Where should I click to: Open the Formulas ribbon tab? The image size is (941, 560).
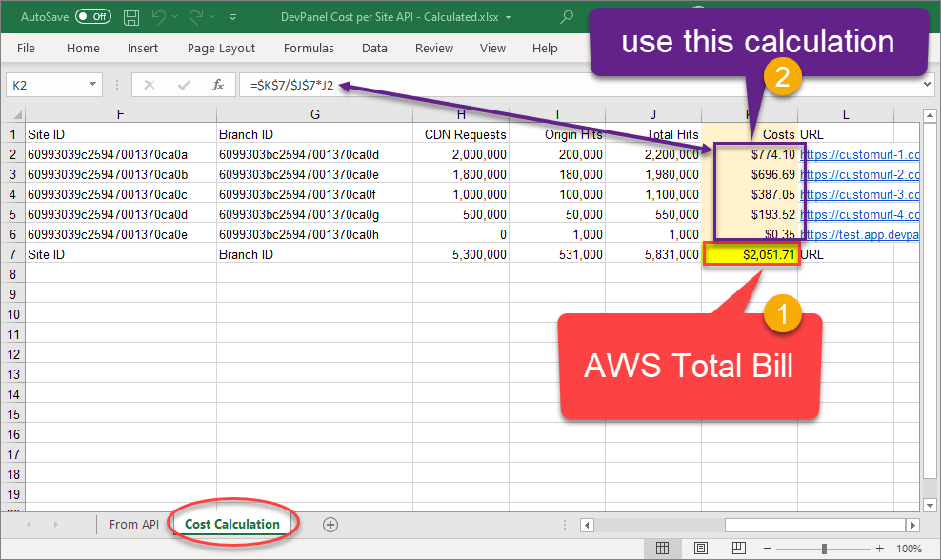(x=309, y=49)
